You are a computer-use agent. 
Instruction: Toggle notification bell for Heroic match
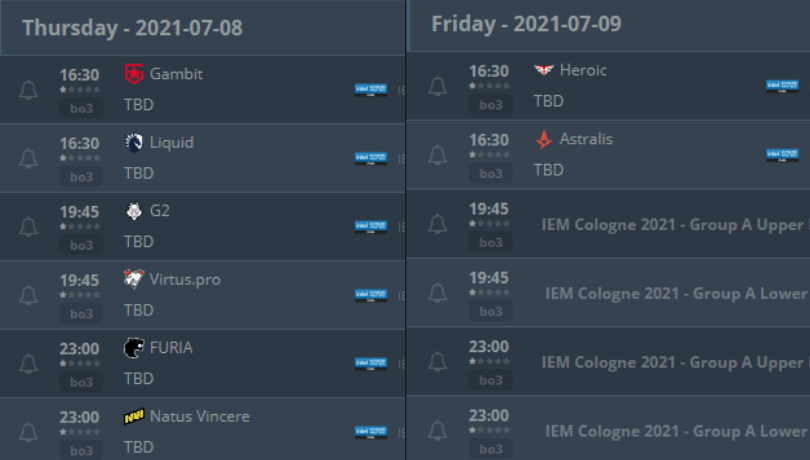437,87
